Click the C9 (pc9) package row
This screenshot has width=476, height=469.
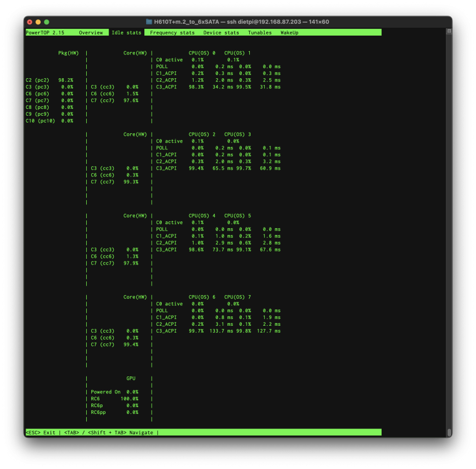[49, 114]
